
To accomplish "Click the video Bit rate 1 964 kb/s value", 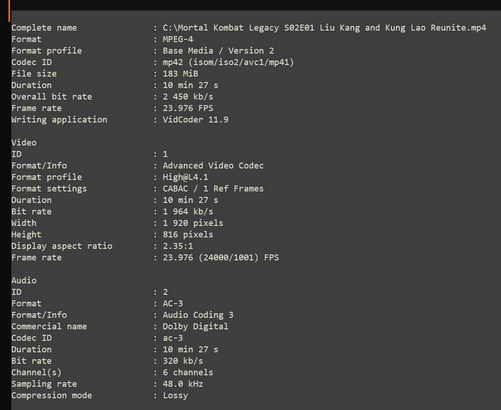I will (x=188, y=212).
